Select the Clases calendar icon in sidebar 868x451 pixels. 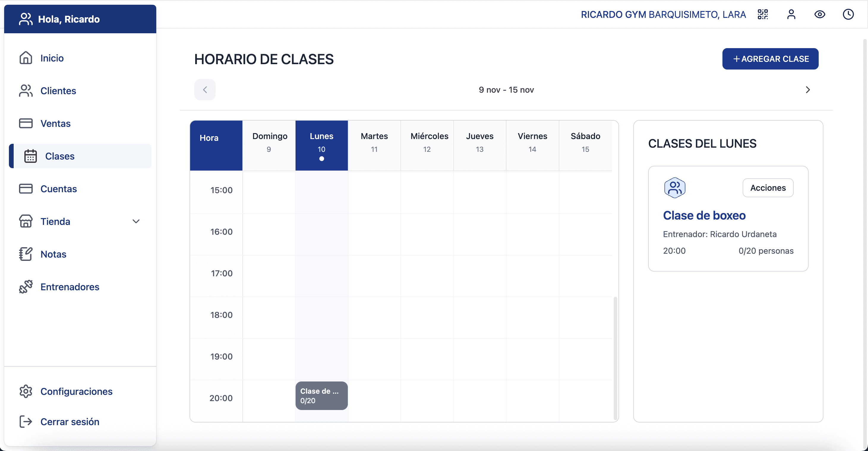30,156
